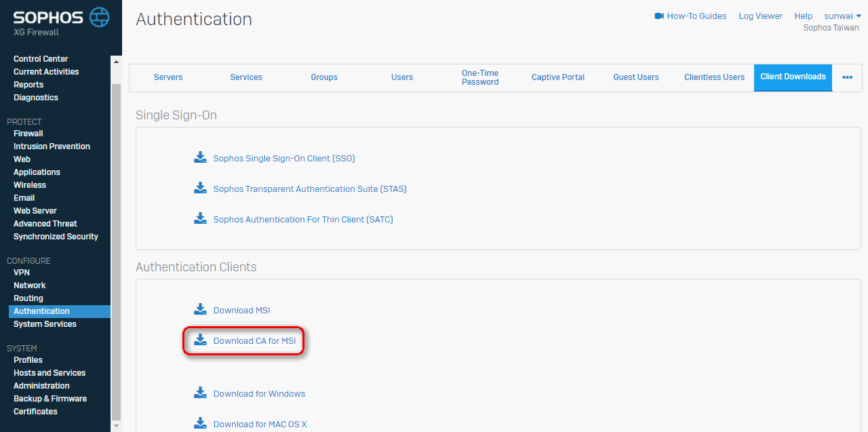Image resolution: width=868 pixels, height=432 pixels.
Task: Download Sophos Transparent Authentication Suite (STAS)
Action: (x=310, y=189)
